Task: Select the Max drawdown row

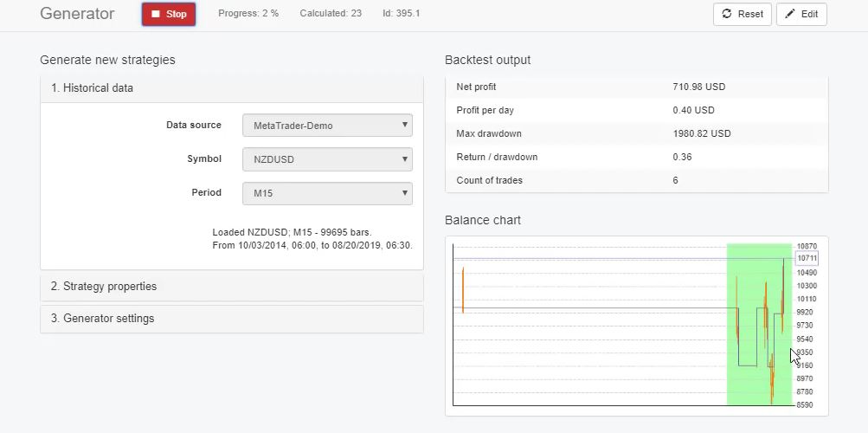Action: [x=636, y=134]
